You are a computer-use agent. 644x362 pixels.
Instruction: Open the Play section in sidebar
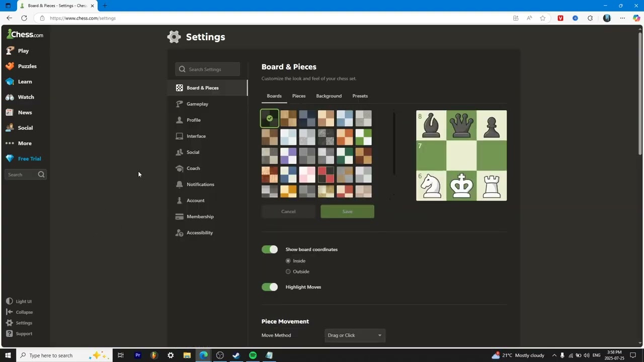click(18, 51)
